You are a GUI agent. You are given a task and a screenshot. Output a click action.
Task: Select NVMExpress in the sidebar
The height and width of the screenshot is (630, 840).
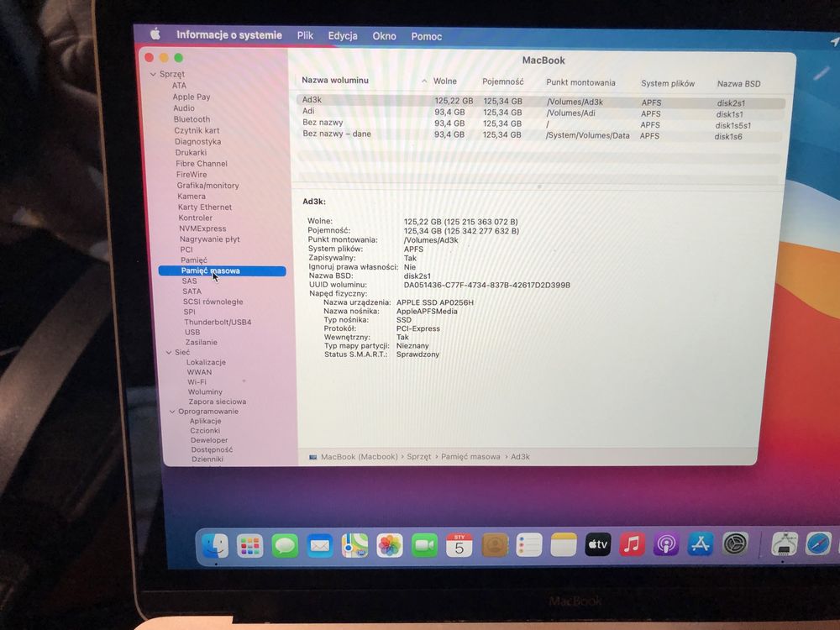coord(202,228)
